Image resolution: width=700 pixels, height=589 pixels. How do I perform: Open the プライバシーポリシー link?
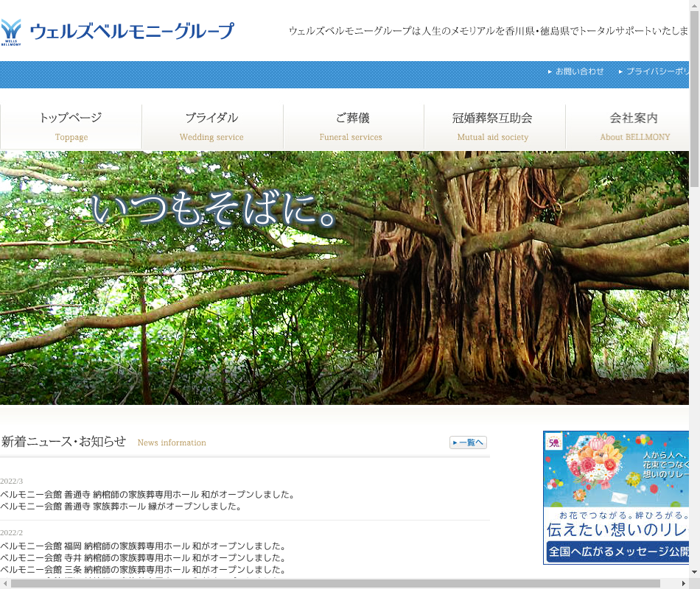pyautogui.click(x=657, y=71)
